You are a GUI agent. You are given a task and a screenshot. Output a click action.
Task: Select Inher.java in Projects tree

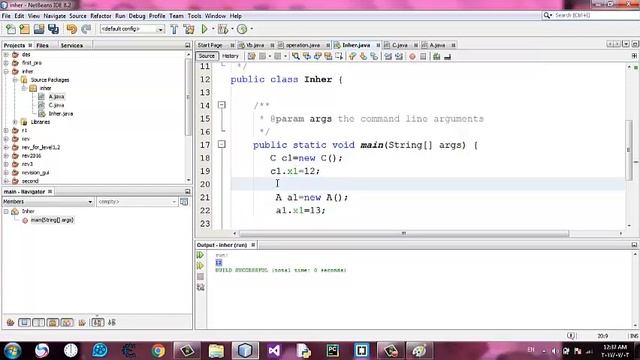(60, 114)
